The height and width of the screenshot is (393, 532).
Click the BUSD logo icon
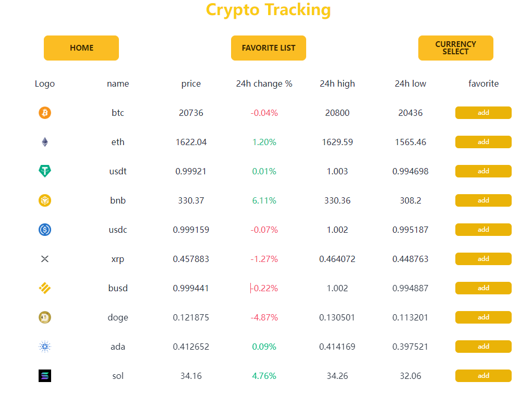click(44, 288)
